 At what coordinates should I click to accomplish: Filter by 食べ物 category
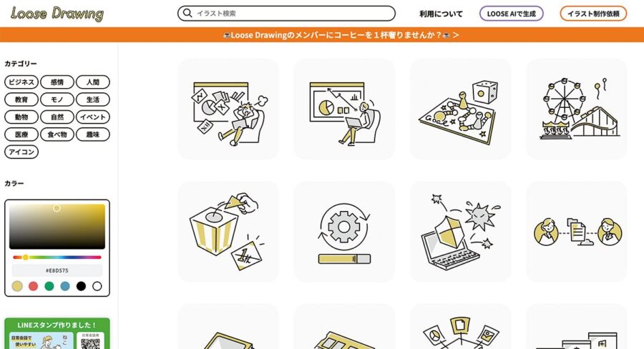pos(57,134)
